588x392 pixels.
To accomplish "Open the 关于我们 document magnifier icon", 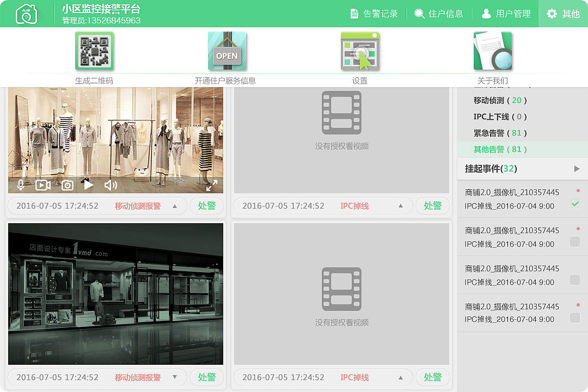I will (x=493, y=51).
